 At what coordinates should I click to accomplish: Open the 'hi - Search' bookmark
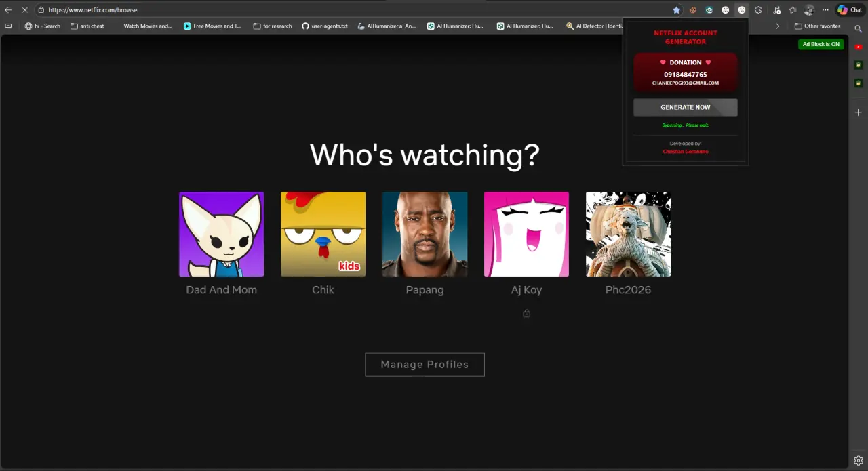43,26
